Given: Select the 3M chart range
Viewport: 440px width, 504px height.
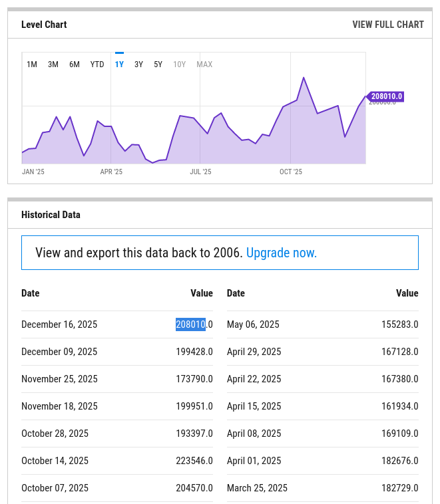Looking at the screenshot, I should click(x=53, y=64).
